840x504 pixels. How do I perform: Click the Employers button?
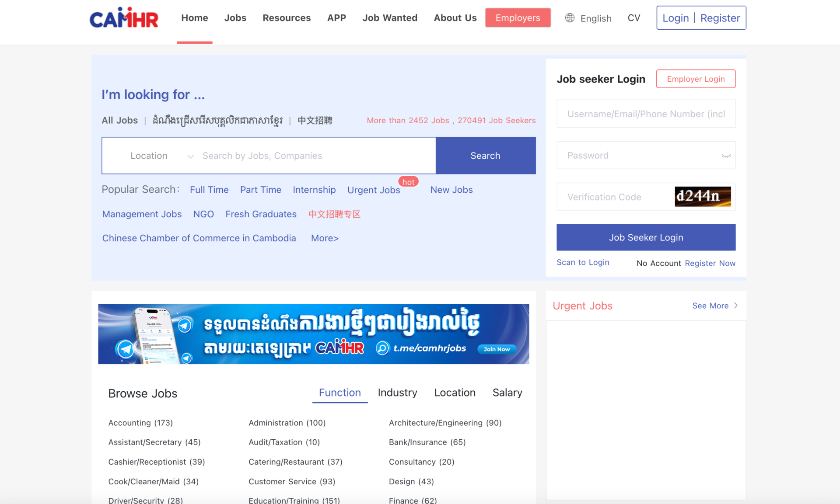518,18
